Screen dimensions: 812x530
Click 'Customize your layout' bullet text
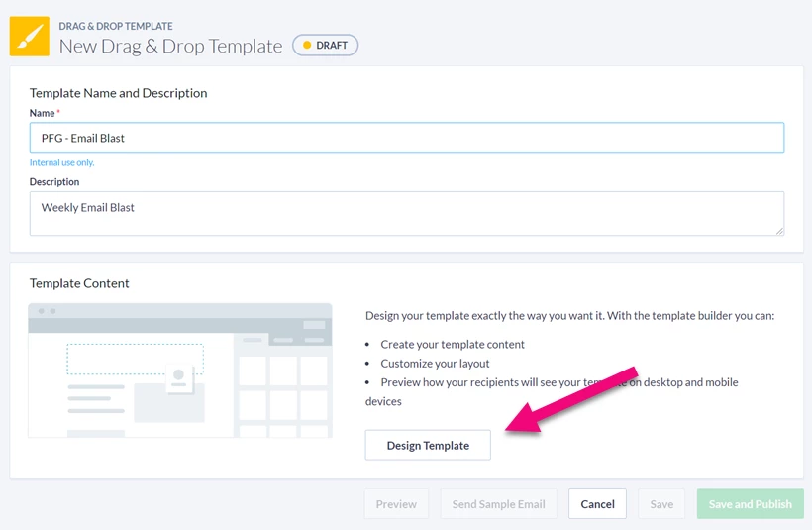pos(435,364)
